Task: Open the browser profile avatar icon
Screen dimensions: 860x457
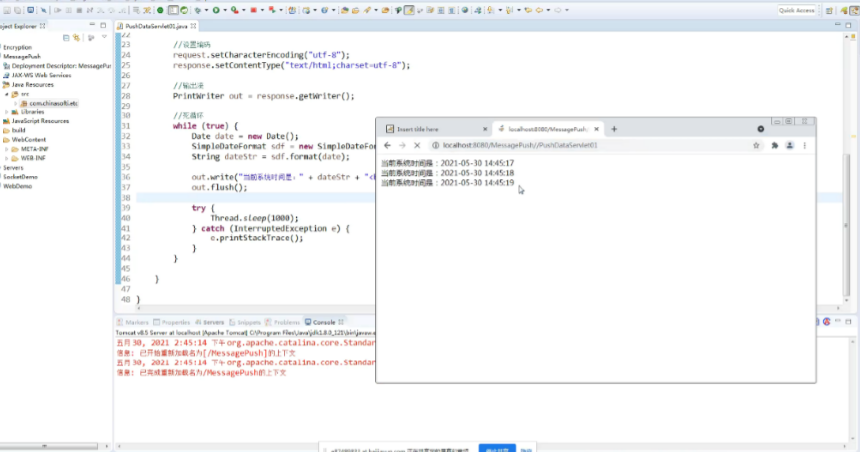Action: 790,145
